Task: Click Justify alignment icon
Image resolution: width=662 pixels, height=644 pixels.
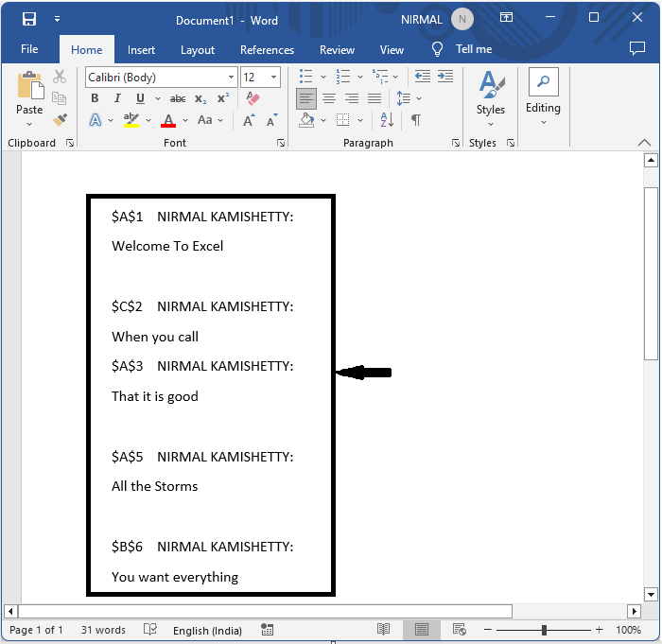Action: point(375,98)
